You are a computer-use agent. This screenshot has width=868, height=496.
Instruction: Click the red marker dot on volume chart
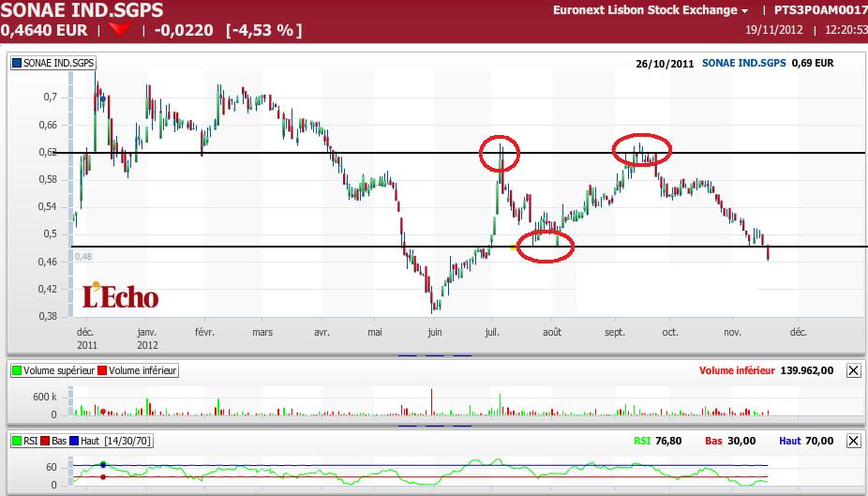[x=103, y=412]
